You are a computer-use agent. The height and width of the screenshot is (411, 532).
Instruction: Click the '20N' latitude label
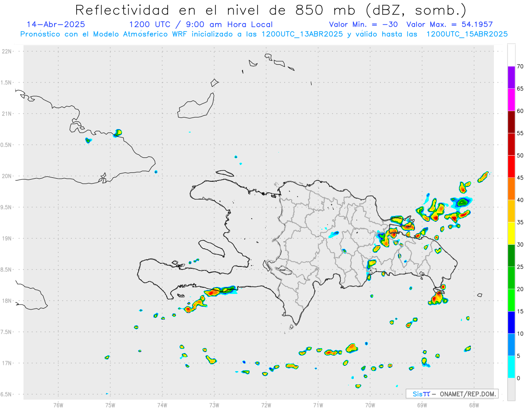(x=8, y=176)
